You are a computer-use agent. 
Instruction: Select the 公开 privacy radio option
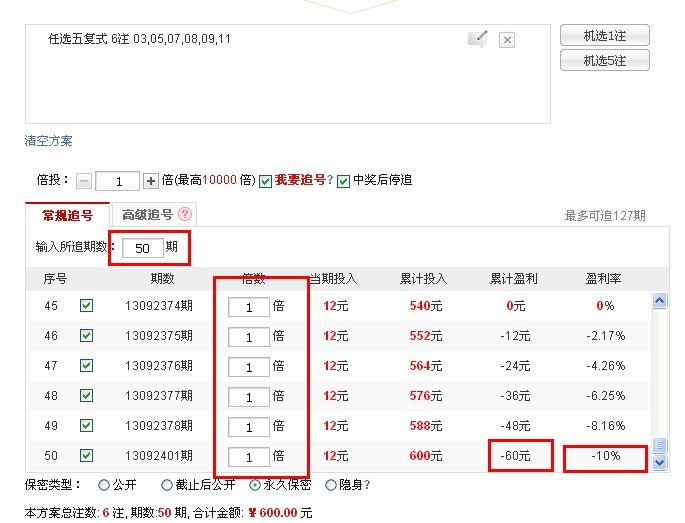pyautogui.click(x=104, y=485)
